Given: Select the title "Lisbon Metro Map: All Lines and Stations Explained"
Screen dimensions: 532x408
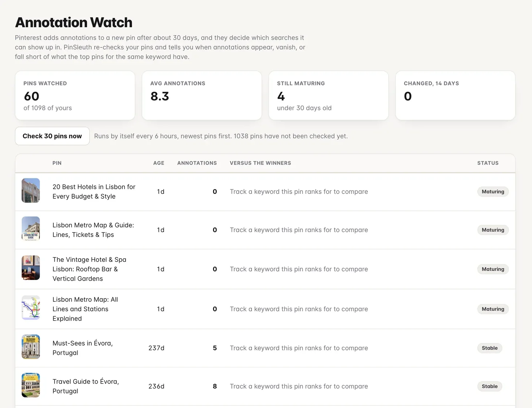Looking at the screenshot, I should (x=85, y=309).
